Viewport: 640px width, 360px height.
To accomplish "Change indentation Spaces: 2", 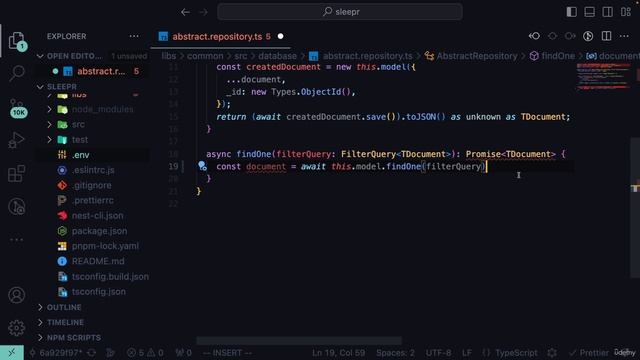I will [x=395, y=353].
